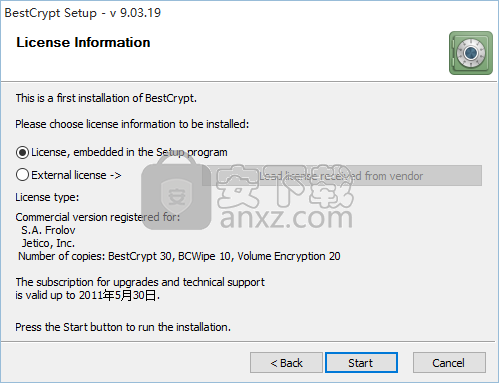499x383 pixels.
Task: Click the subscription for upgrades text line
Action: [140, 282]
